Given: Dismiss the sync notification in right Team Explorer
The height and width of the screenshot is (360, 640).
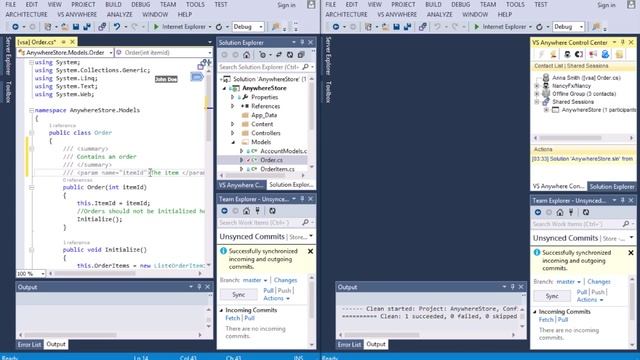Looking at the screenshot, I should 631,253.
